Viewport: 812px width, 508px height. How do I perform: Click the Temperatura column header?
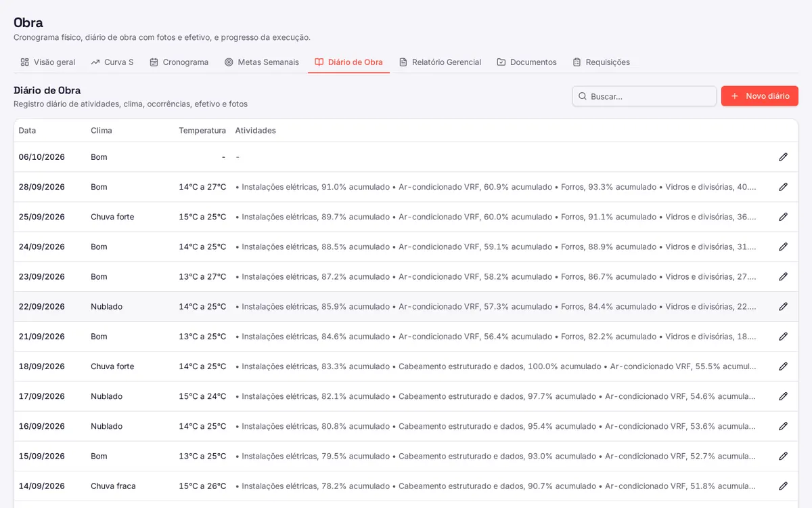point(202,130)
